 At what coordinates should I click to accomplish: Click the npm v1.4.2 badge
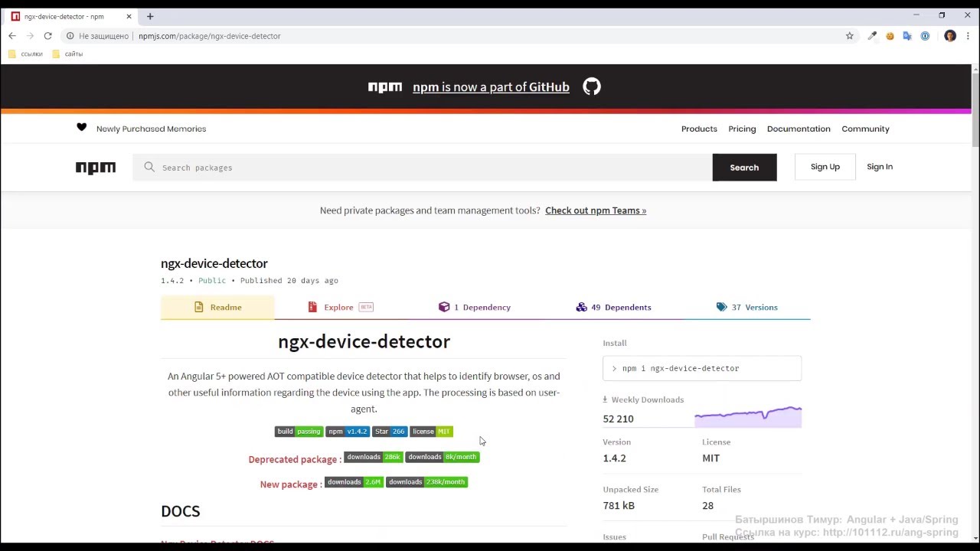coord(348,432)
